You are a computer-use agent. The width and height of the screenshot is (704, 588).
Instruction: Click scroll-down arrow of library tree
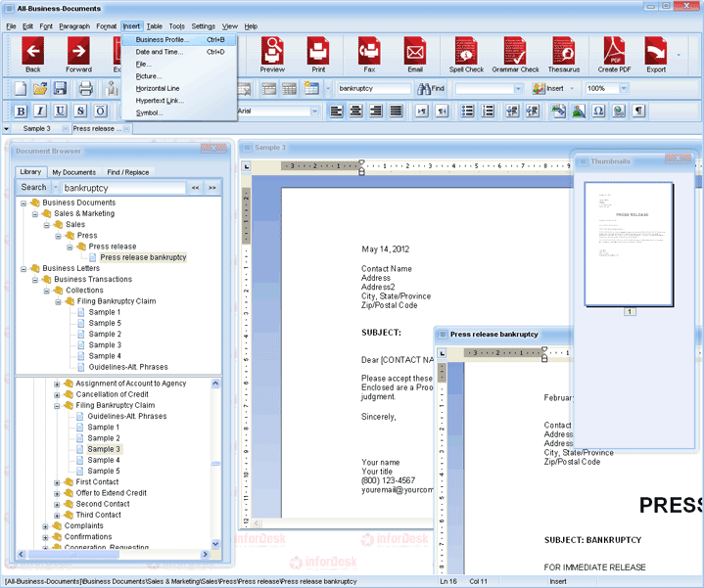[215, 544]
